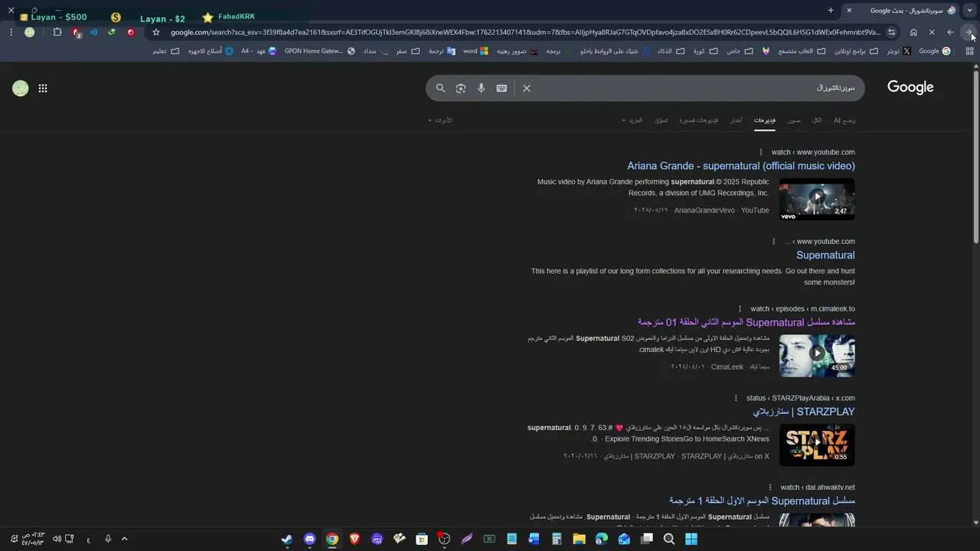Open the Supernatural YouTube playlist link
This screenshot has width=980, height=551.
[825, 256]
